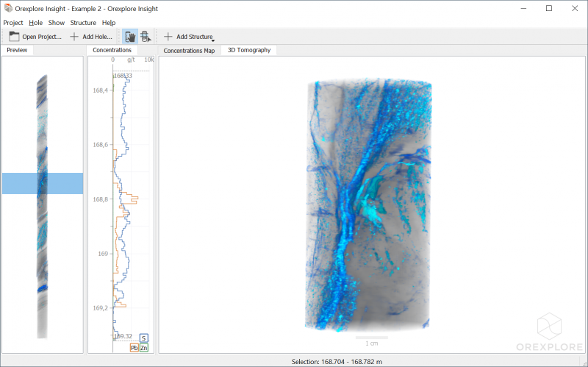Viewport: 588px width, 367px height.
Task: Toggle the Zn element legend box
Action: pyautogui.click(x=144, y=348)
